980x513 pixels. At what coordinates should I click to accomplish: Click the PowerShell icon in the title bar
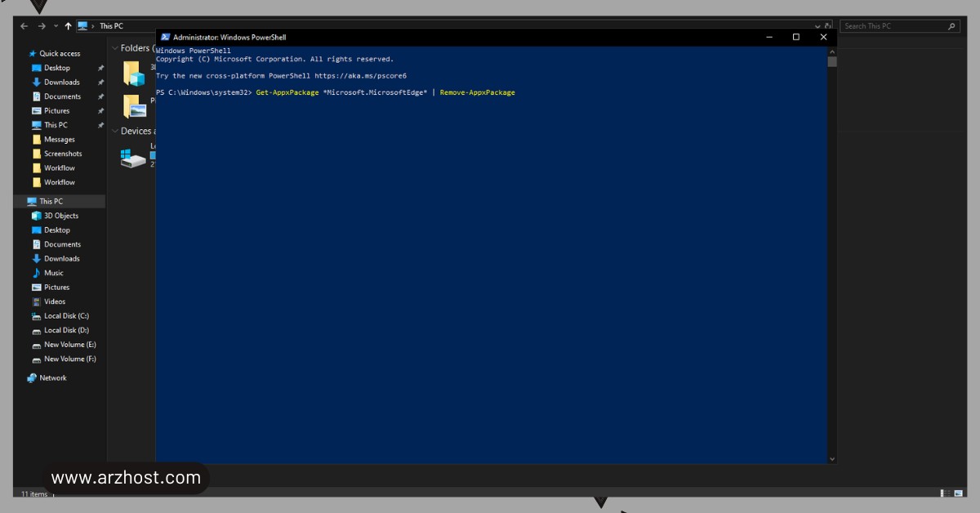coord(166,37)
